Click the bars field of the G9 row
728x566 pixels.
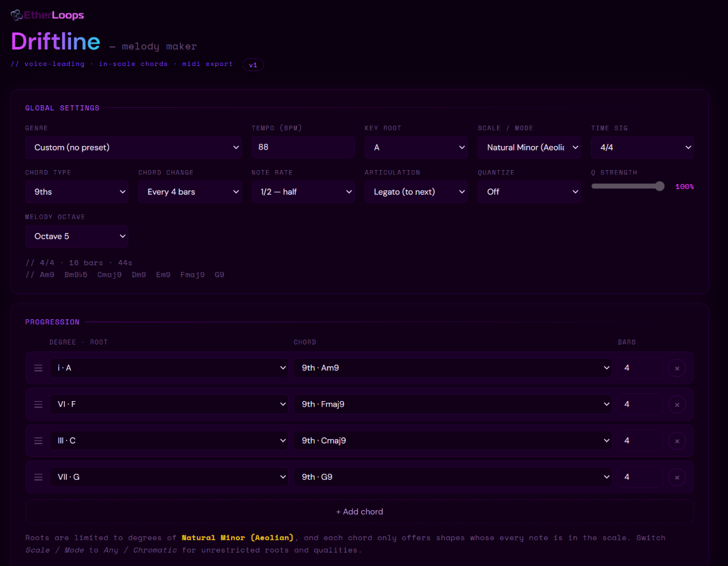click(640, 477)
